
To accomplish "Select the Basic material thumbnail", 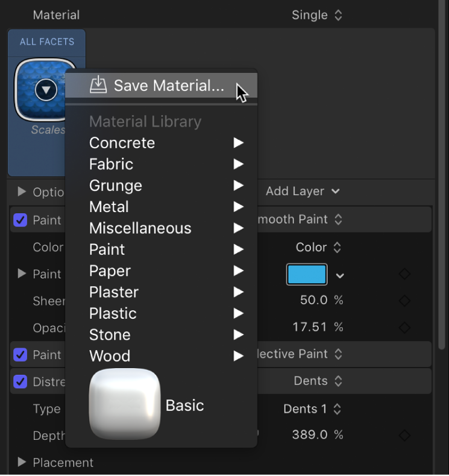I will click(125, 404).
